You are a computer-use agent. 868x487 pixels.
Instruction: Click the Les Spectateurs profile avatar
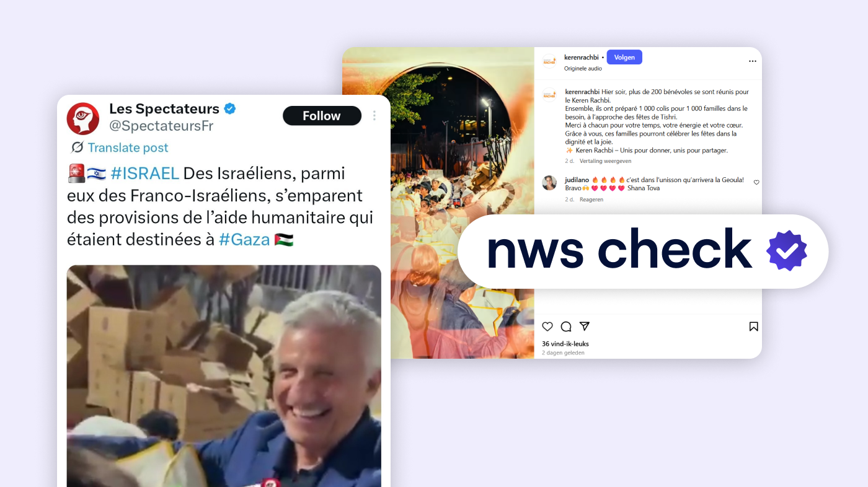click(x=83, y=118)
